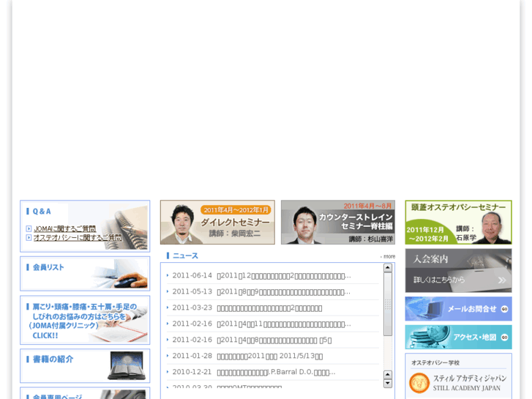This screenshot has height=399, width=532.
Task: Click the news 'more' link
Action: click(x=389, y=256)
